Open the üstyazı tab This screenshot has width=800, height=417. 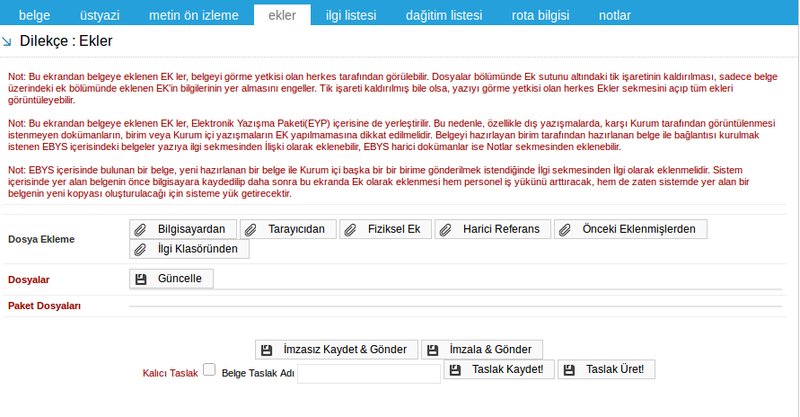click(x=101, y=16)
